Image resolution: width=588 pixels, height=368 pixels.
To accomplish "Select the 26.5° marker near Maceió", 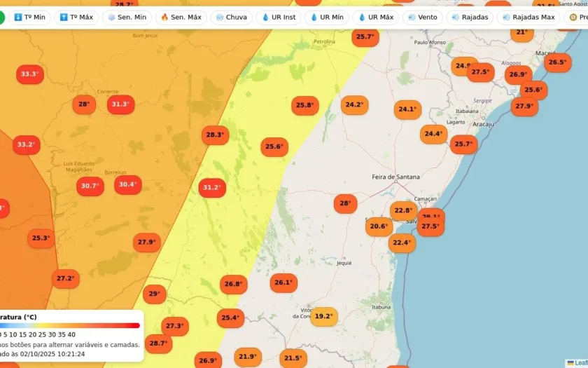I will click(558, 62).
